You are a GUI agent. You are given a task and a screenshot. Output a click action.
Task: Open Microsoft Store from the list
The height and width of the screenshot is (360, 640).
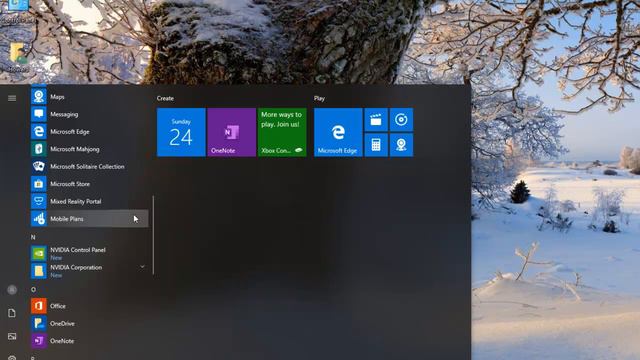(x=89, y=184)
